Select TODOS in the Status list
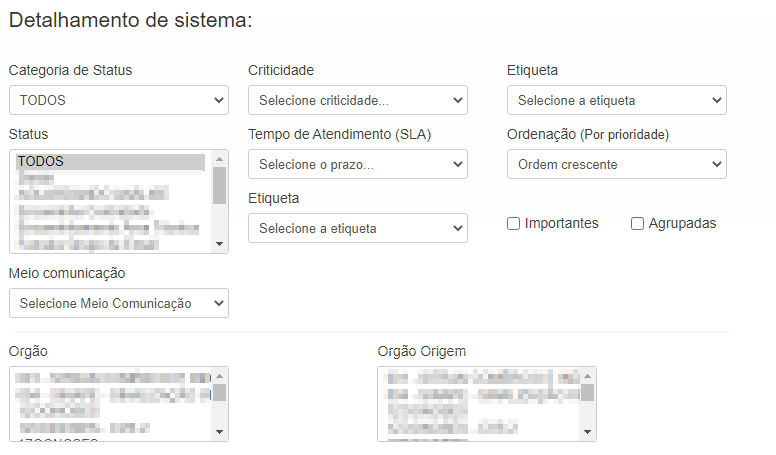 (111, 161)
